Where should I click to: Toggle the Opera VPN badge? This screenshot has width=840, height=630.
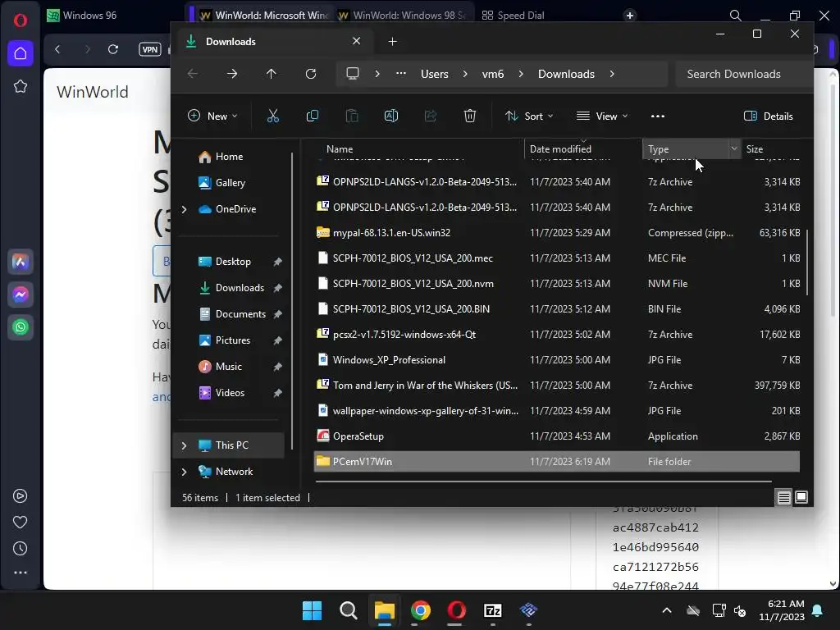tap(150, 49)
